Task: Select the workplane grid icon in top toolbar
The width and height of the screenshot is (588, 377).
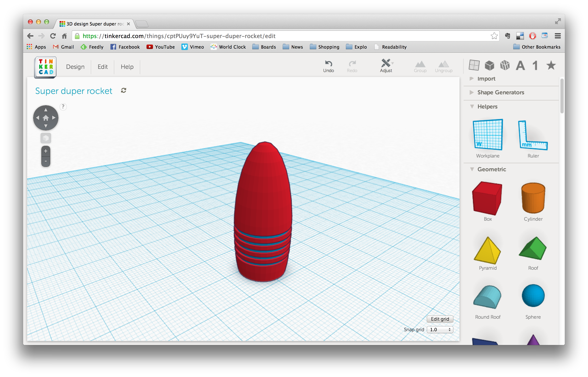Action: (x=474, y=65)
